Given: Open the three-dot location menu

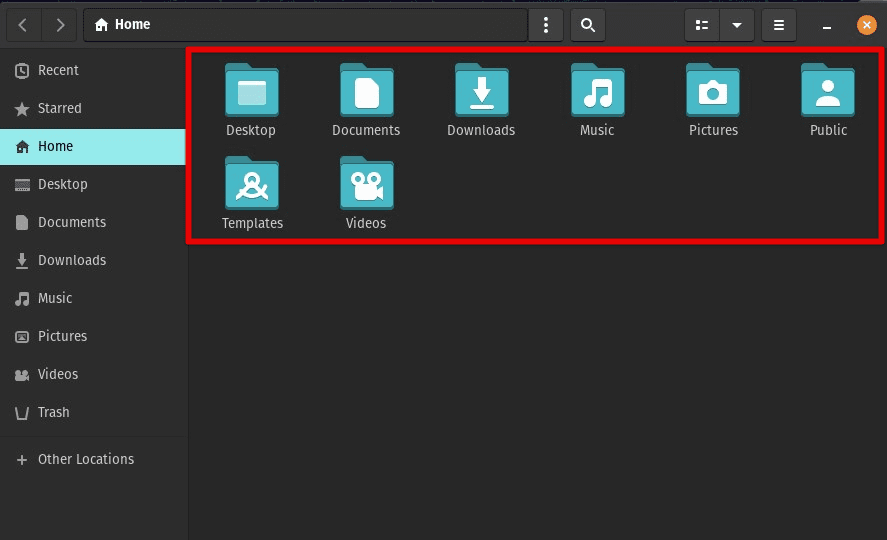Looking at the screenshot, I should pos(545,25).
